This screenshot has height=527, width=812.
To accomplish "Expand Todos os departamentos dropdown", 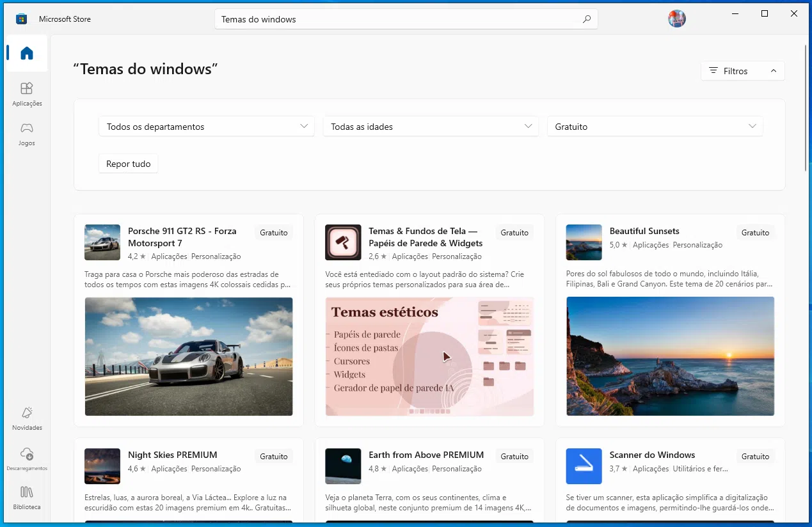I will tap(207, 126).
